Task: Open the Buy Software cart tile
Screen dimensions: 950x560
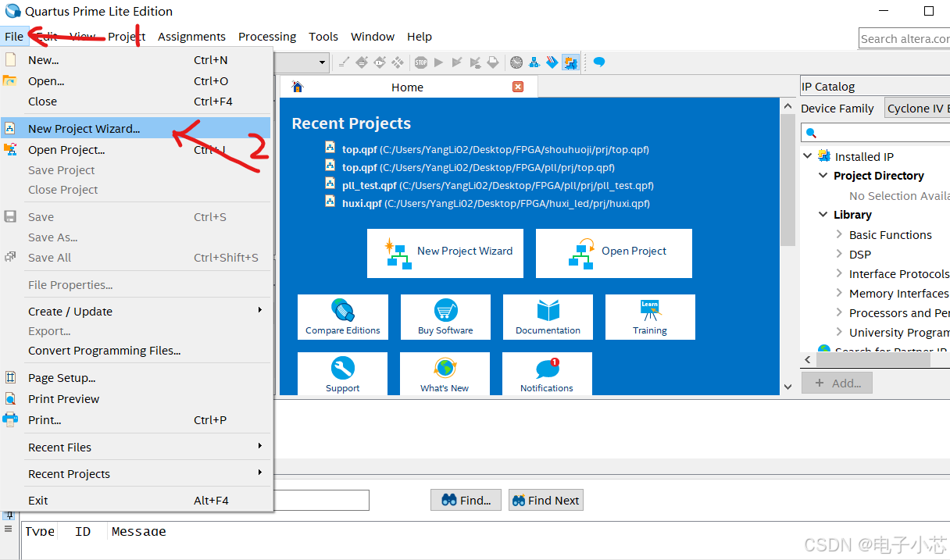Action: click(445, 316)
